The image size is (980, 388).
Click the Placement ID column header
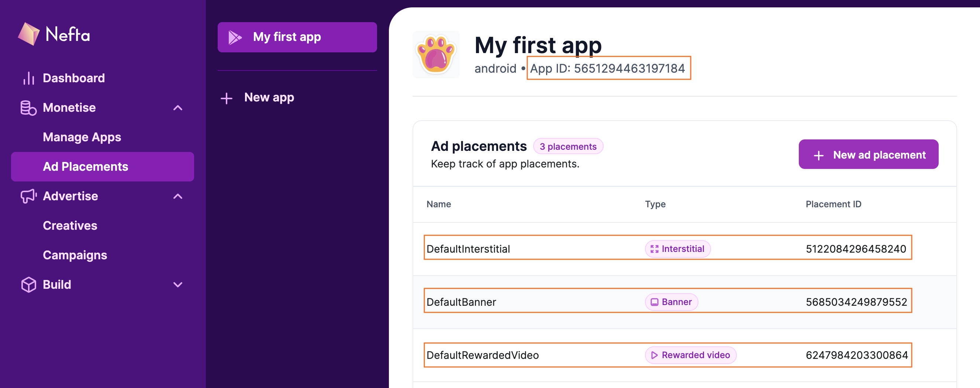[833, 204]
